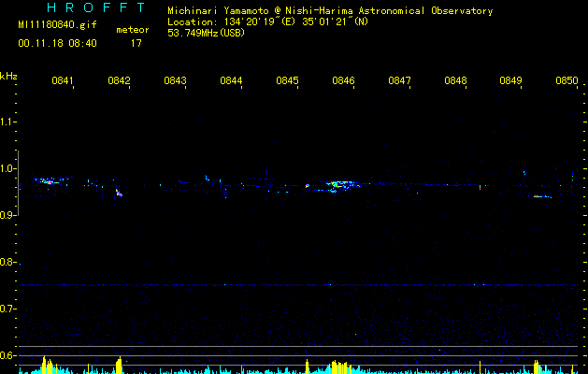Click the 53.749MHz(USB) frequency text
Image resolution: width=588 pixels, height=374 pixels.
207,33
